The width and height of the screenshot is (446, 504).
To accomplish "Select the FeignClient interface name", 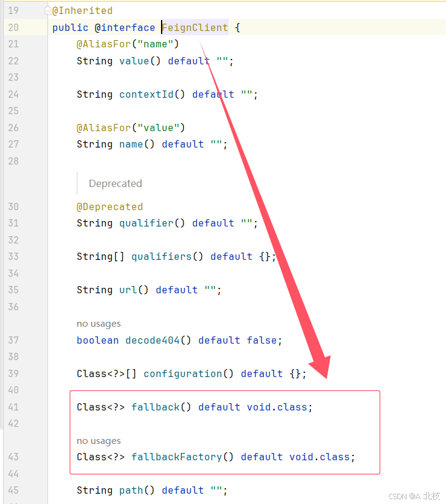I will (194, 28).
